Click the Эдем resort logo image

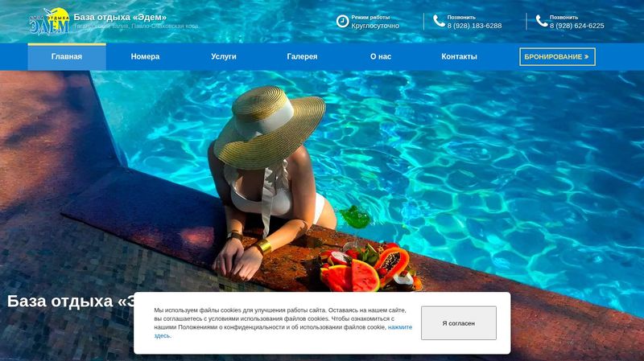tap(49, 21)
